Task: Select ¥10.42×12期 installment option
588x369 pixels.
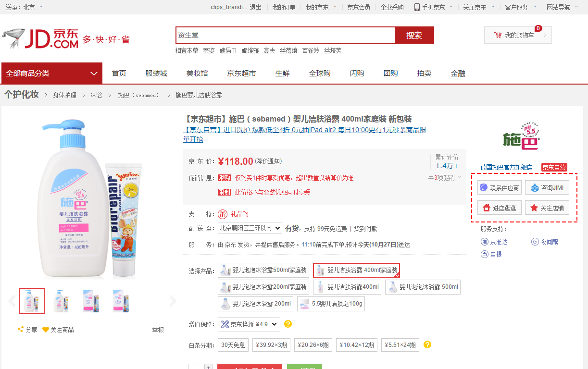Action: (x=357, y=345)
